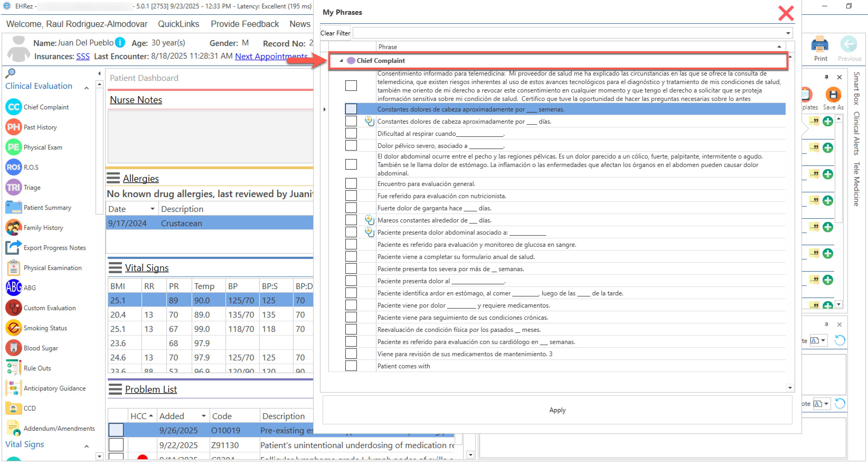Image resolution: width=868 pixels, height=464 pixels.
Task: Open the QuickLinks menu
Action: (x=178, y=24)
